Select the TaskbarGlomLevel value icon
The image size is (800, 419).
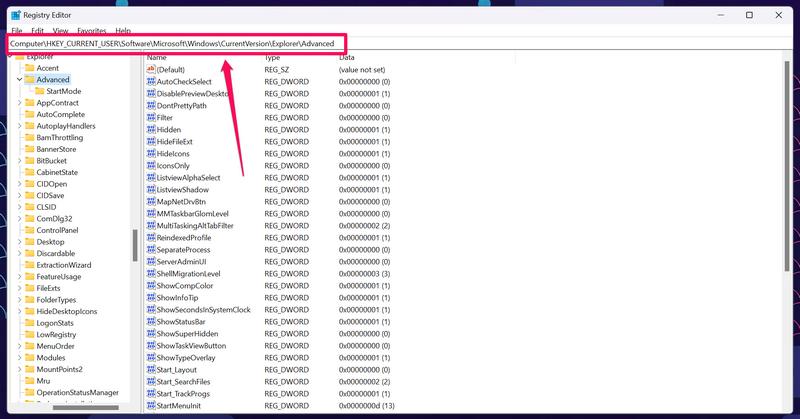pos(150,214)
